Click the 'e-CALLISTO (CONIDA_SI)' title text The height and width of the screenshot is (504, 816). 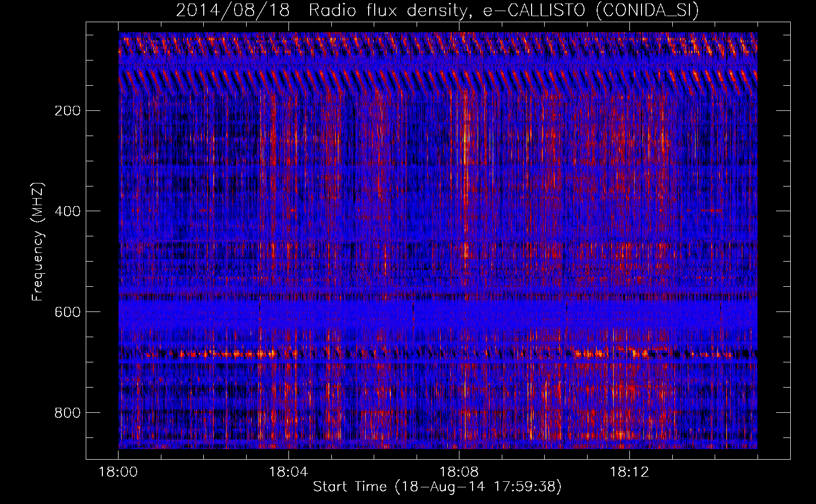click(591, 11)
